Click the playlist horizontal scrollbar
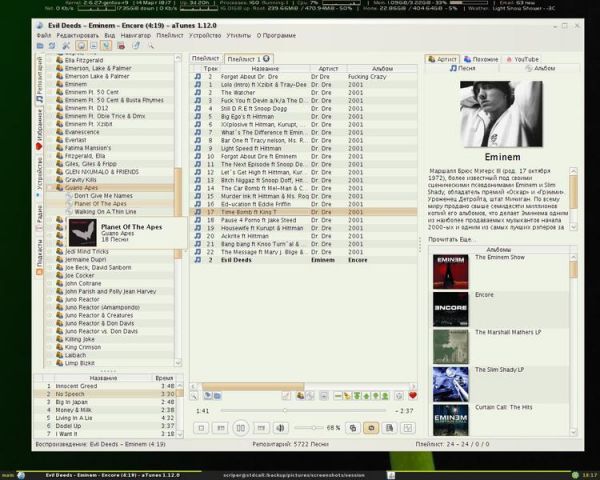600x480 pixels. click(x=303, y=387)
